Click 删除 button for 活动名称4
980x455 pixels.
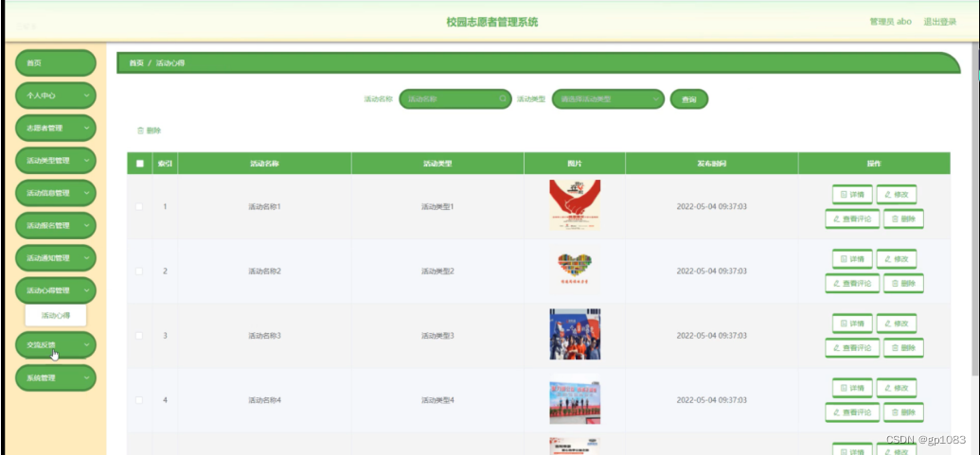click(903, 411)
